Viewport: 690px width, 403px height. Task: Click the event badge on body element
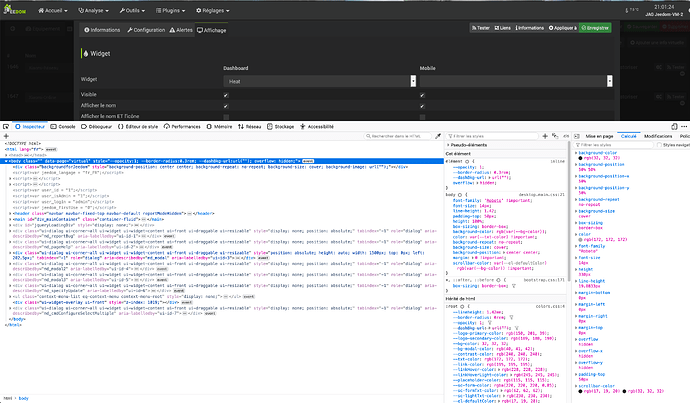pyautogui.click(x=308, y=161)
